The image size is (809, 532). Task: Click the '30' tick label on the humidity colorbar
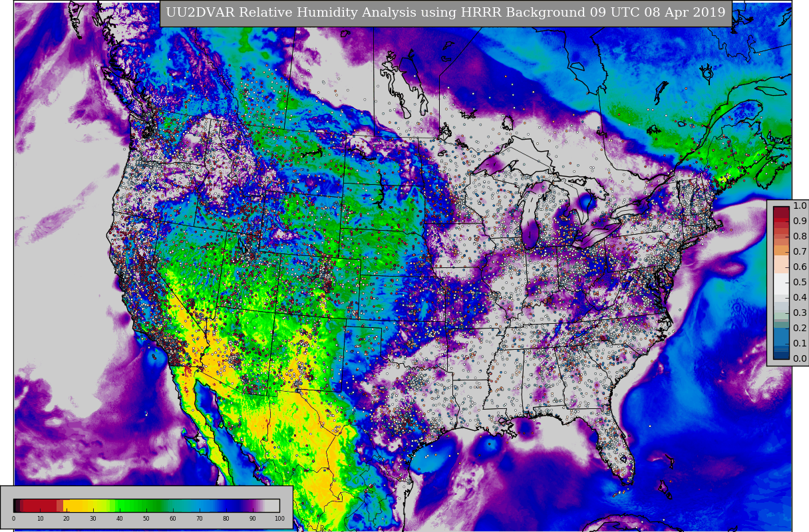(93, 519)
